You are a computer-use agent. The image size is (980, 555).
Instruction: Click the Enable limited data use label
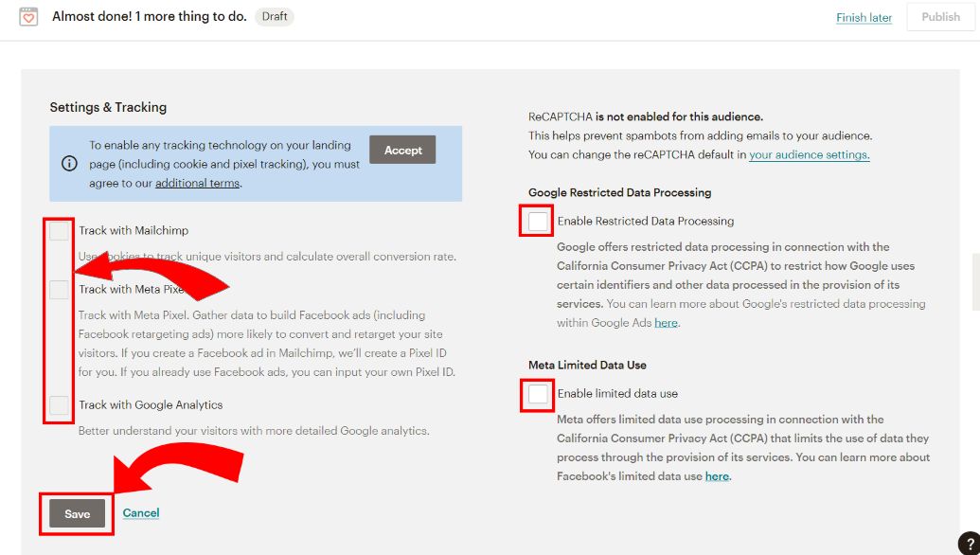click(617, 394)
